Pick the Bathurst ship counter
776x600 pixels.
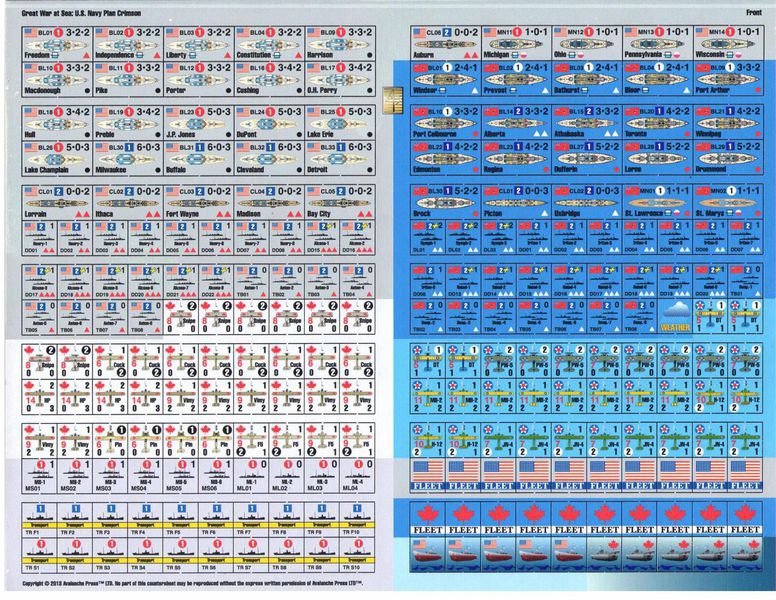(587, 79)
